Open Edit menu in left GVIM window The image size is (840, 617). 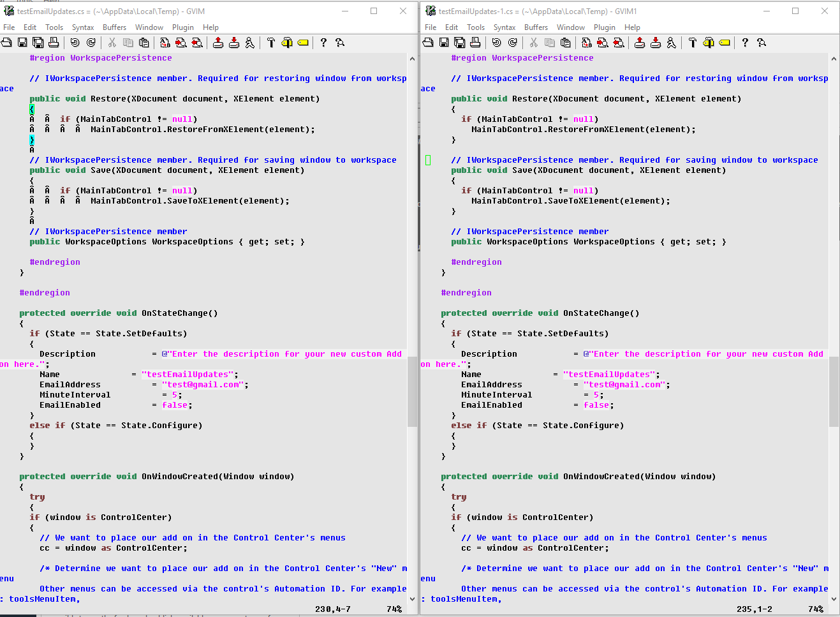tap(30, 27)
